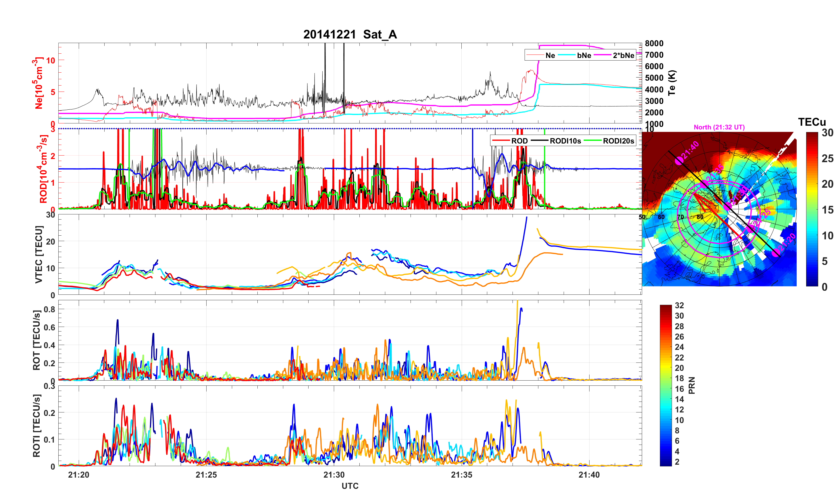The height and width of the screenshot is (504, 834).
Task: Click the North (21:32 UT) map title
Action: click(719, 127)
